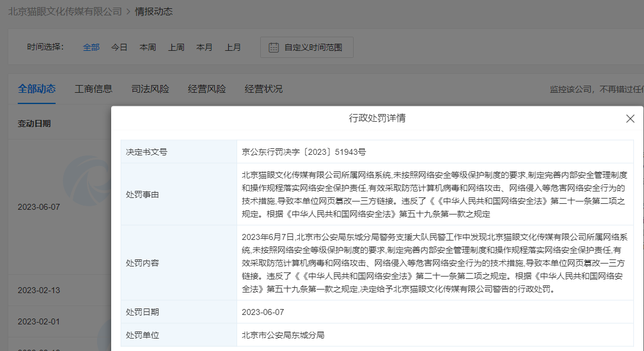Click the 监控该公司 notice text

[x=596, y=89]
